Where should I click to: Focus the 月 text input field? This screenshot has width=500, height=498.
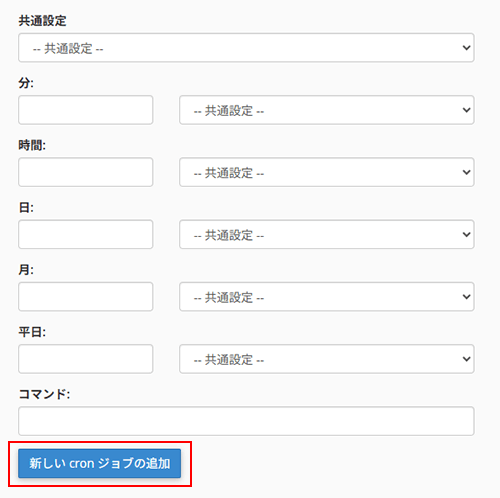click(x=86, y=297)
